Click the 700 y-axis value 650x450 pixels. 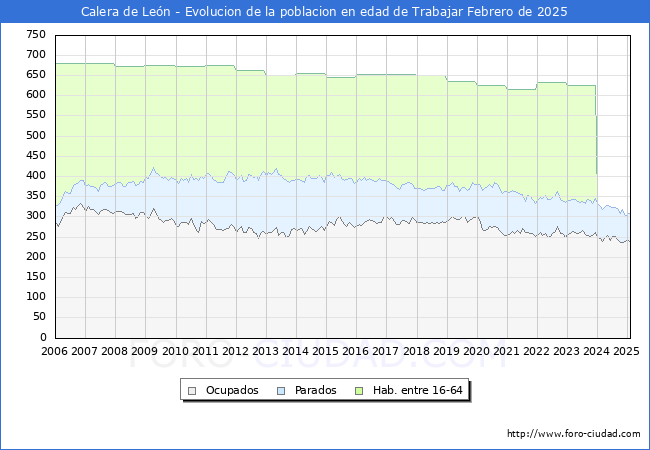pyautogui.click(x=36, y=54)
